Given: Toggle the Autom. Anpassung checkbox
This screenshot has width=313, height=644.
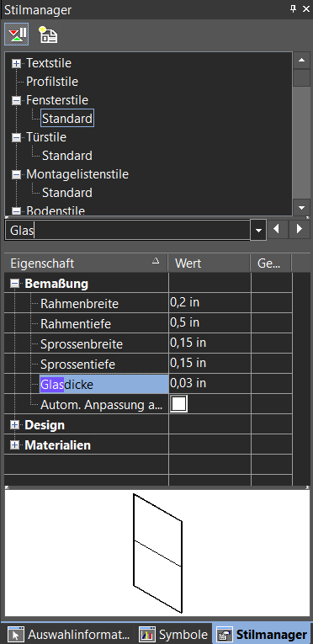Looking at the screenshot, I should click(x=179, y=404).
